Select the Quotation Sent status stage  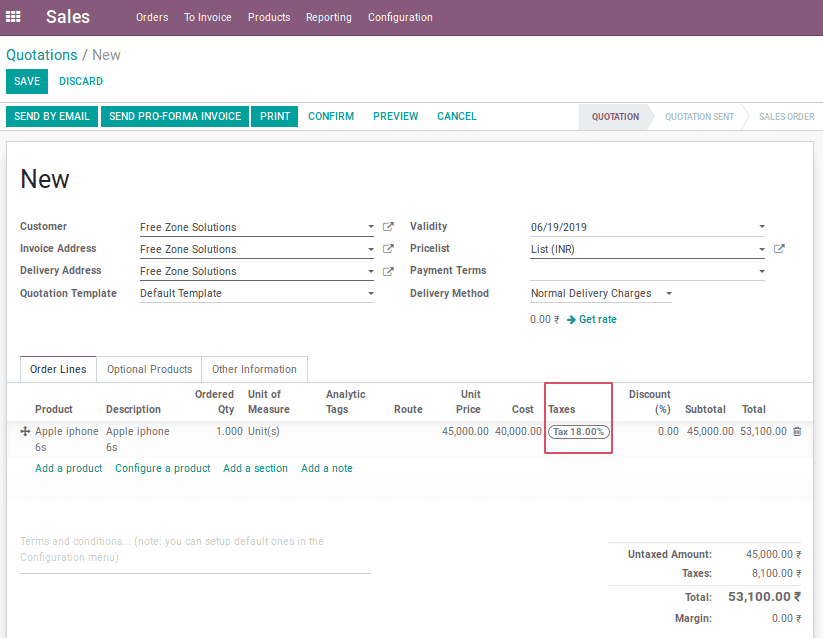(x=699, y=116)
